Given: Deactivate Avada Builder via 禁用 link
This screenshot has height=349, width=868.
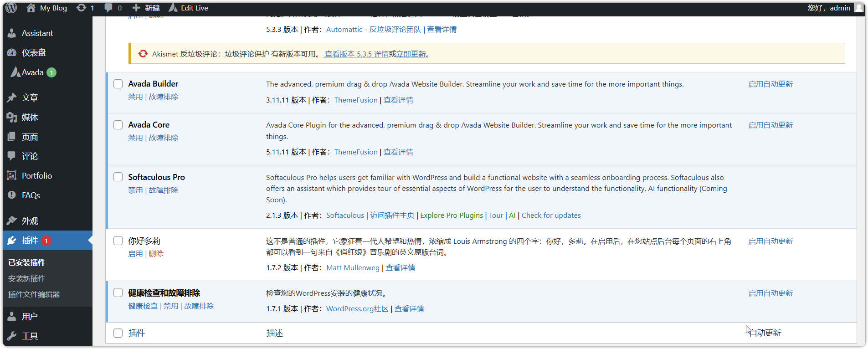Looking at the screenshot, I should click(135, 97).
